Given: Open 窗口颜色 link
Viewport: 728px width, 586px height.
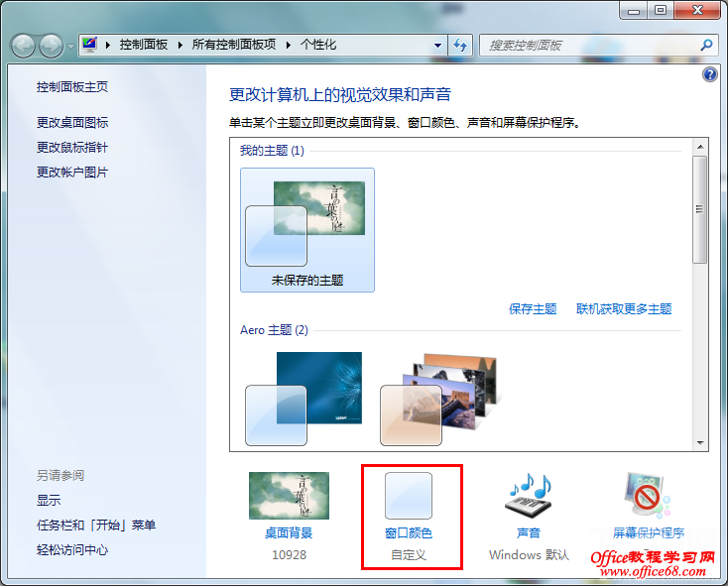Looking at the screenshot, I should (409, 533).
